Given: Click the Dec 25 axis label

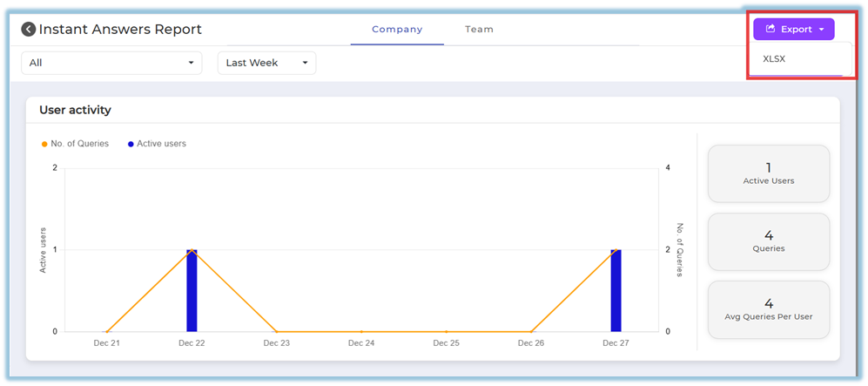Looking at the screenshot, I should pyautogui.click(x=446, y=343).
